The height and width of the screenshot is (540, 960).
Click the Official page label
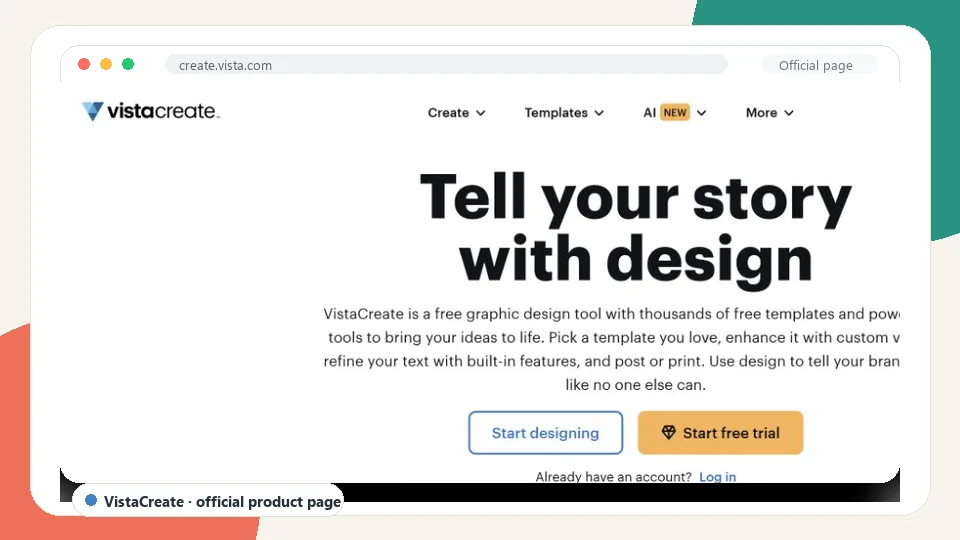point(816,66)
